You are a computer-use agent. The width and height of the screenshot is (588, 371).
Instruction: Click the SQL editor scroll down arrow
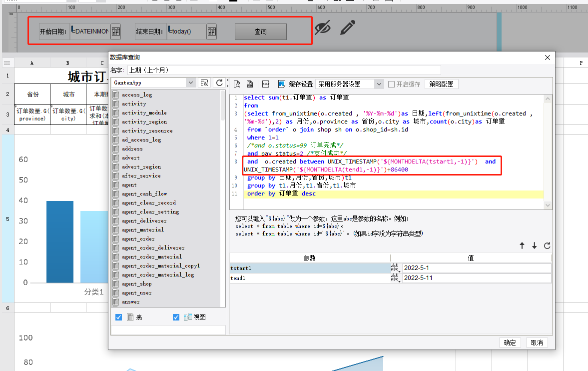pos(548,205)
